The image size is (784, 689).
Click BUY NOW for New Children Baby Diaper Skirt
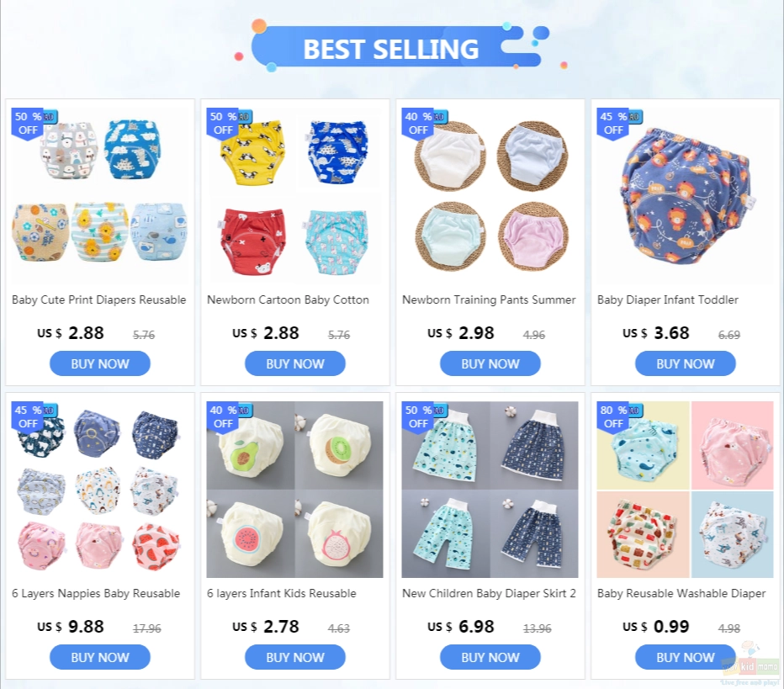pos(490,657)
